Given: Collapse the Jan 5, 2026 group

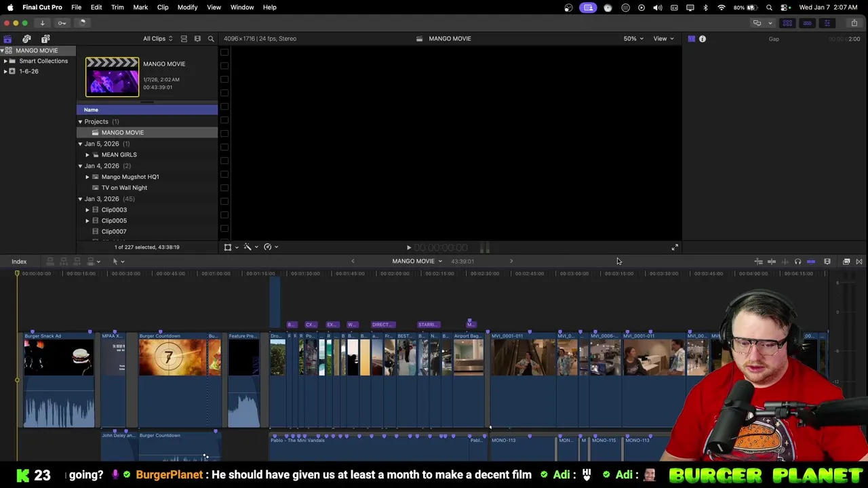Looking at the screenshot, I should 80,144.
